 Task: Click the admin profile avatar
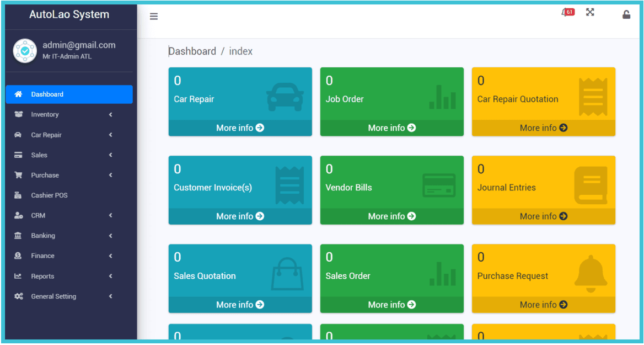(25, 51)
